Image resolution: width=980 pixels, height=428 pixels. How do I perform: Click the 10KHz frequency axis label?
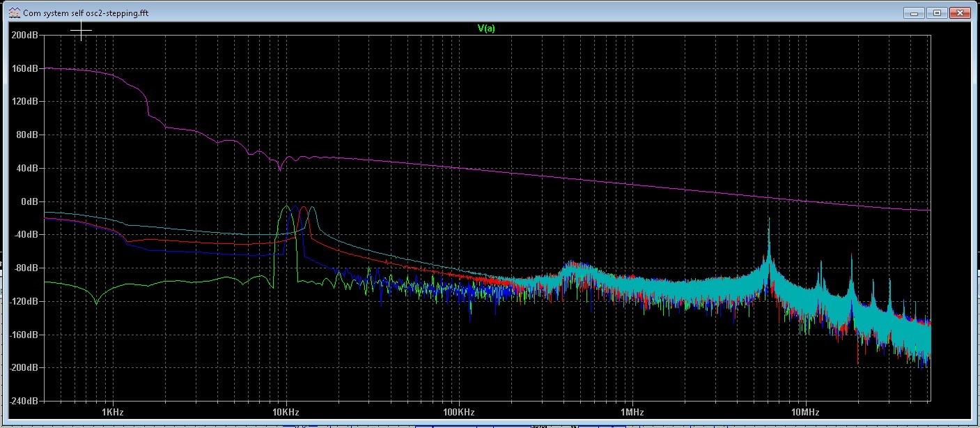pyautogui.click(x=286, y=413)
